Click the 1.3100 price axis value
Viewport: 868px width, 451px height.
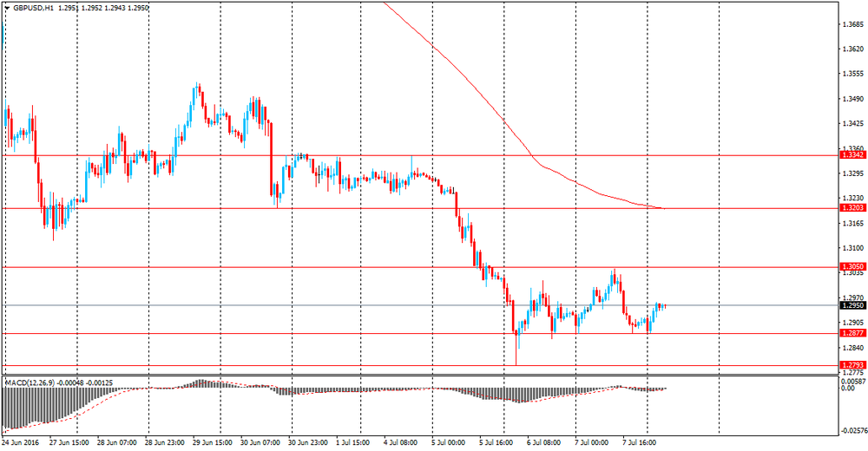[853, 248]
